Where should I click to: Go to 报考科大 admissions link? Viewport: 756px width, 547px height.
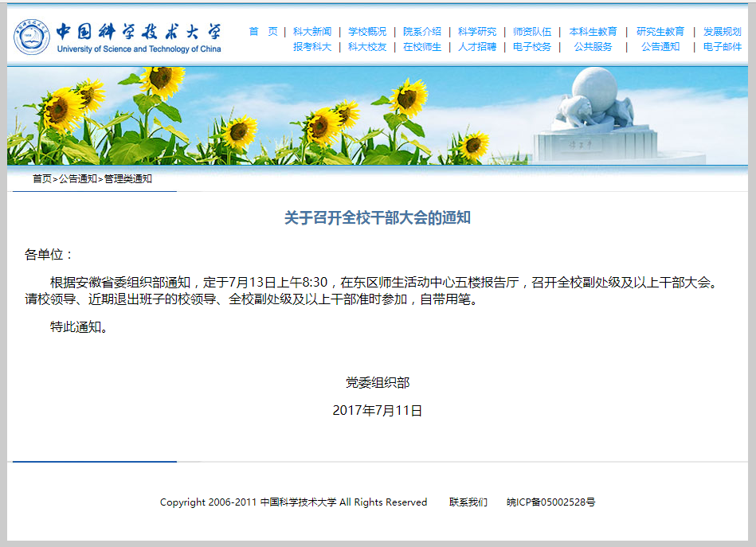click(x=312, y=47)
